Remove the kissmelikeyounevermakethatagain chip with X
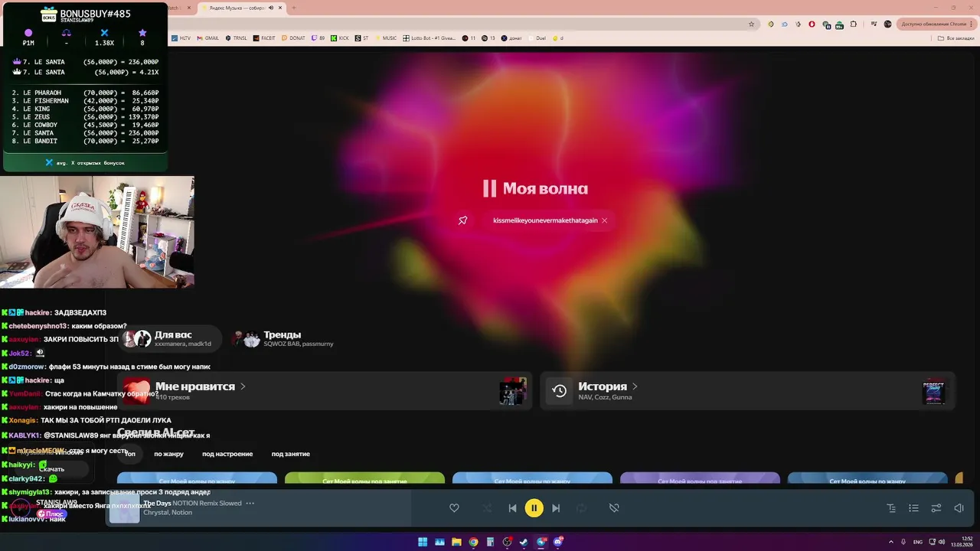This screenshot has width=980, height=551. [x=604, y=220]
